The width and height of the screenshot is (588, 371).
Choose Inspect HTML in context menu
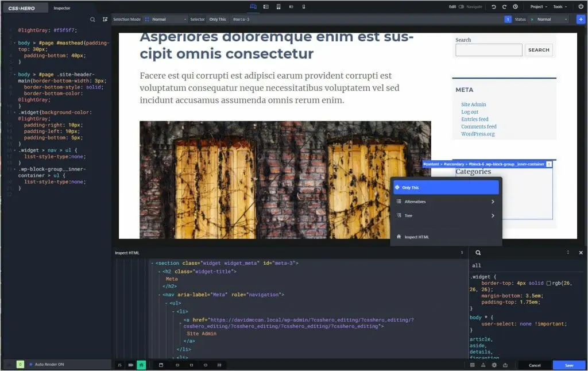(416, 237)
